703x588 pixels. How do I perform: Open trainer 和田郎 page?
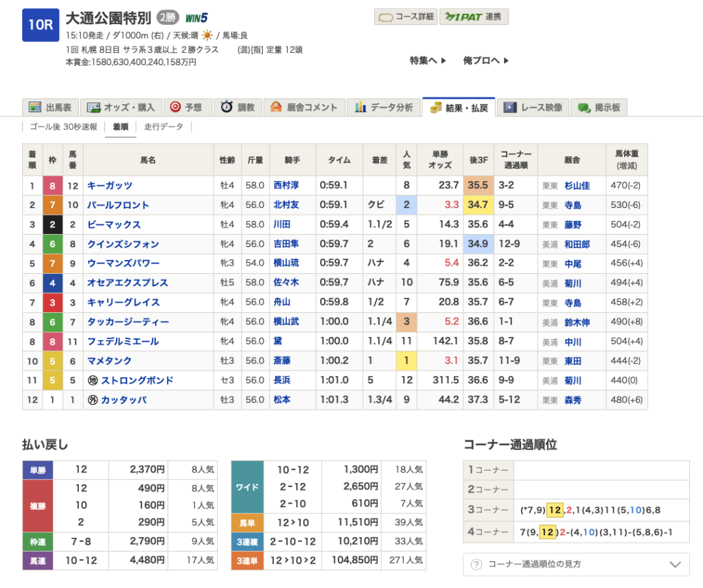pos(577,244)
